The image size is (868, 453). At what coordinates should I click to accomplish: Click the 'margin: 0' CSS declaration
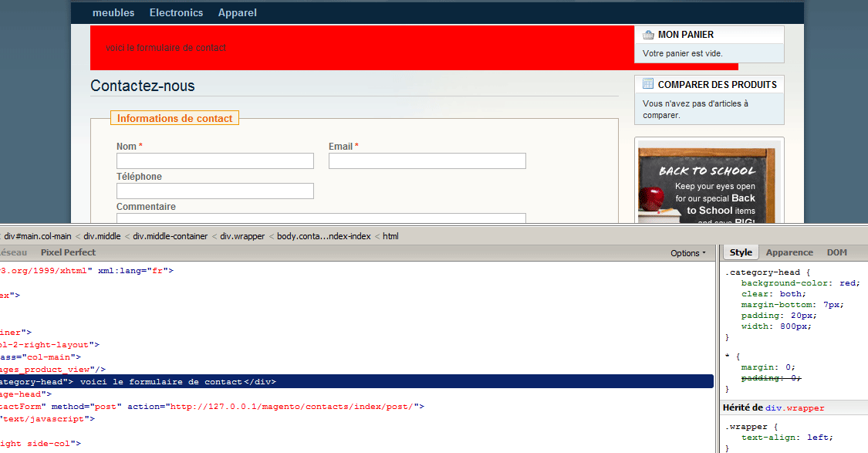(x=768, y=367)
